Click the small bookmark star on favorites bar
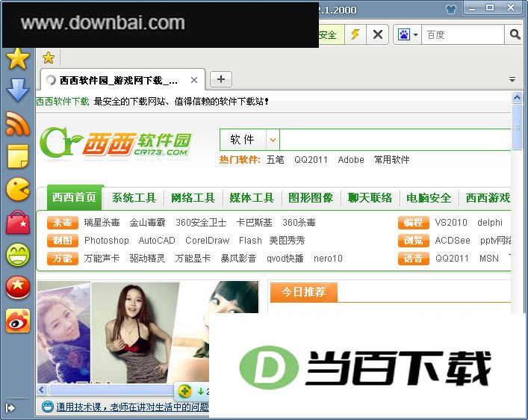This screenshot has width=528, height=420. point(49,58)
